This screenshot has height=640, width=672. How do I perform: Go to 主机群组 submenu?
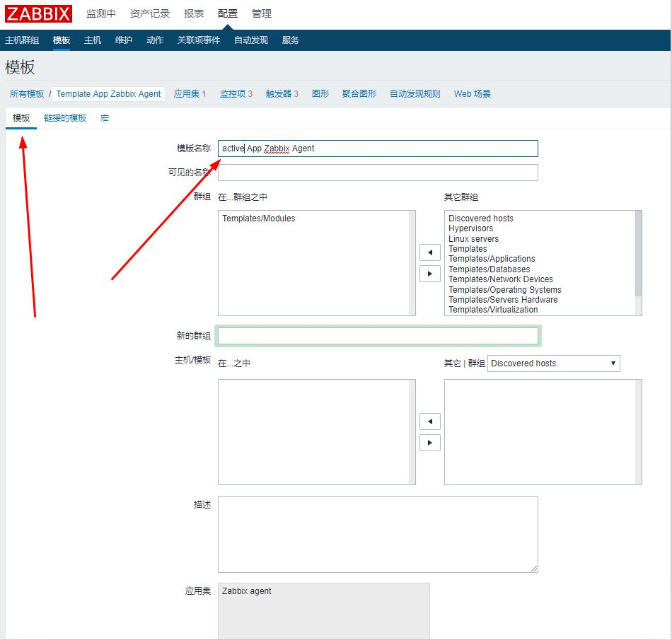click(x=22, y=40)
